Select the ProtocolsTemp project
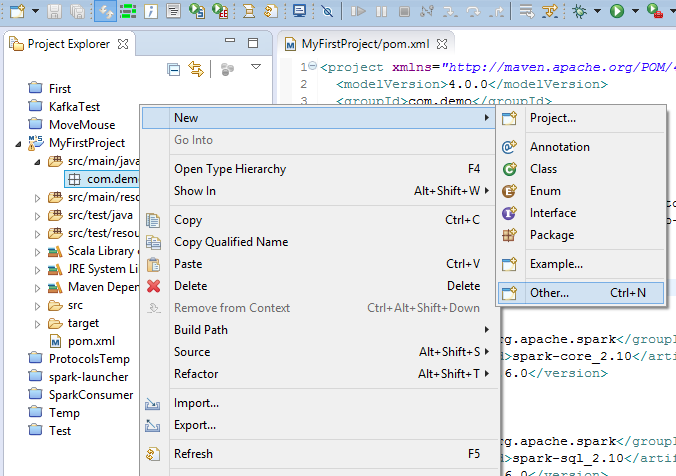676x476 pixels. point(89,359)
